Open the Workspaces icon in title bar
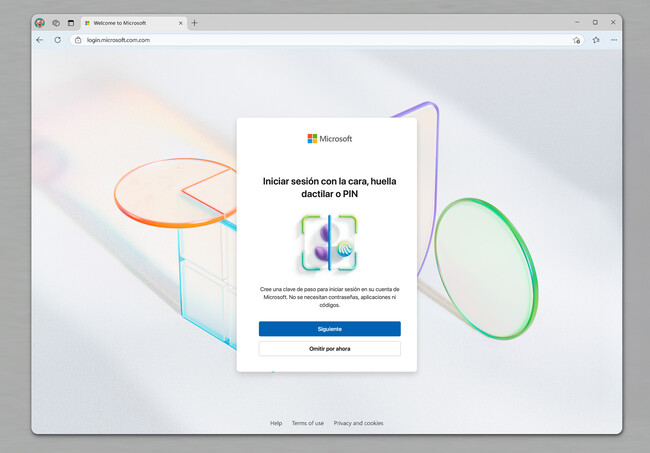 pyautogui.click(x=56, y=22)
